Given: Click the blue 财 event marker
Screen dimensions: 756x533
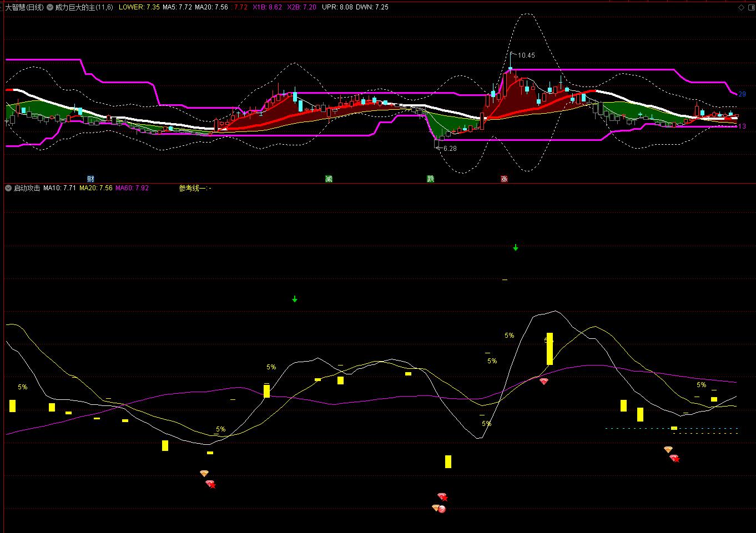Looking at the screenshot, I should [90, 179].
